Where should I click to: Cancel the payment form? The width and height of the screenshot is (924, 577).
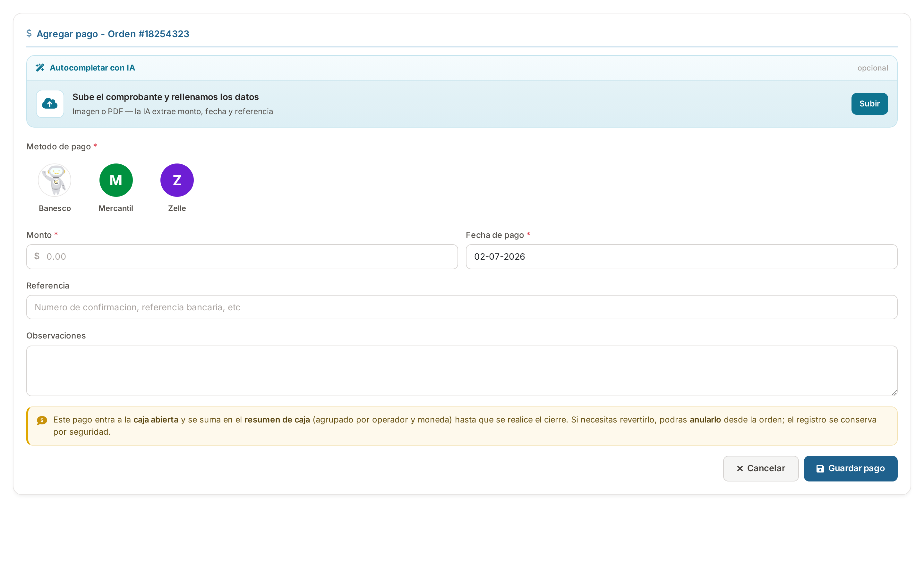761,469
